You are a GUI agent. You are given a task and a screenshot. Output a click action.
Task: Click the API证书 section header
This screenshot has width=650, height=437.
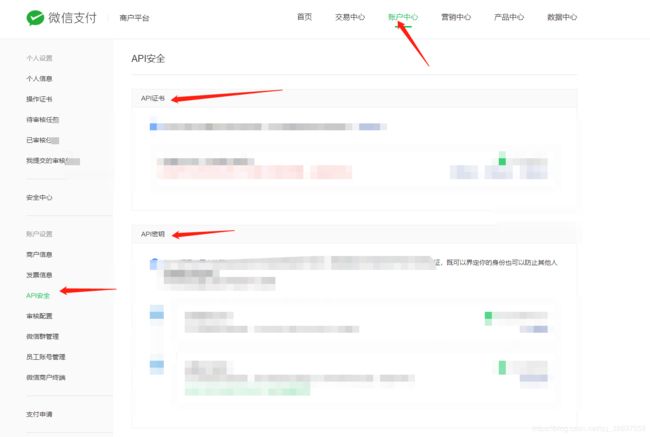tap(153, 98)
